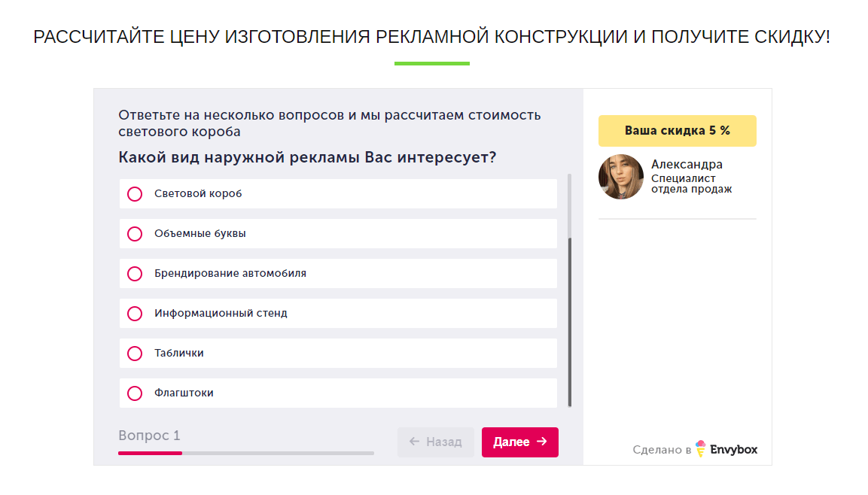868x495 pixels.
Task: Click the arrow icon on Далее
Action: tap(541, 442)
